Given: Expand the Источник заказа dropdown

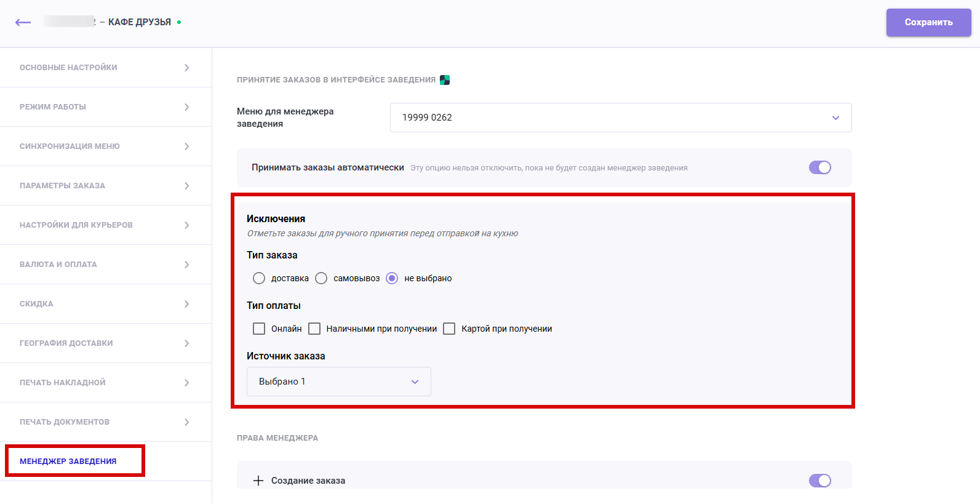Looking at the screenshot, I should coord(338,382).
